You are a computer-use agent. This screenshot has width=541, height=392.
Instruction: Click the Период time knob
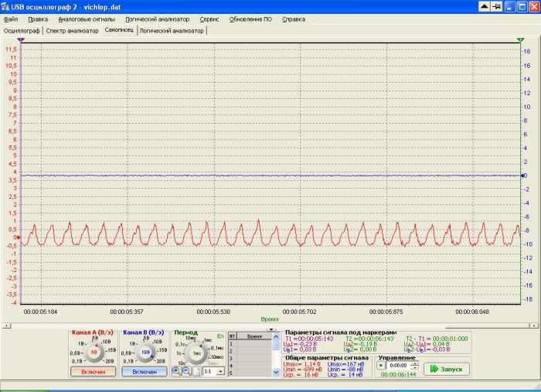196,353
